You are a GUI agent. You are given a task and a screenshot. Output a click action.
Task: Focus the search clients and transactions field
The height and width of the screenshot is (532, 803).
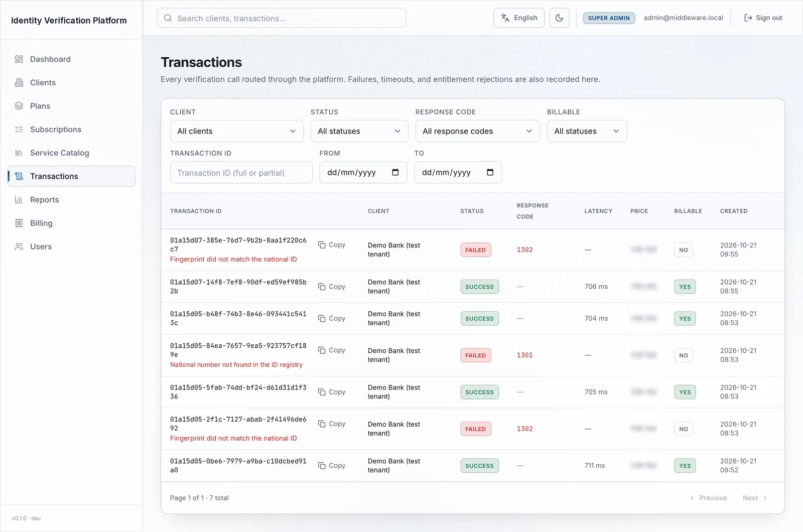[282, 18]
